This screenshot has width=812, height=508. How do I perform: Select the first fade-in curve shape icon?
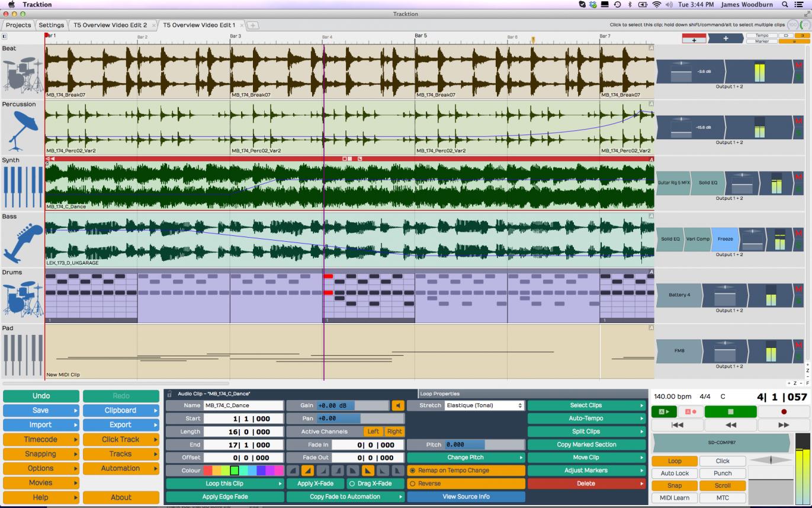(x=294, y=471)
